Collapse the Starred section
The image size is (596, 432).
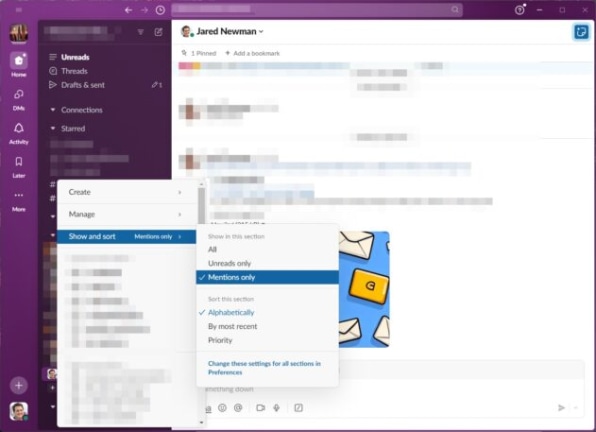tap(53, 128)
